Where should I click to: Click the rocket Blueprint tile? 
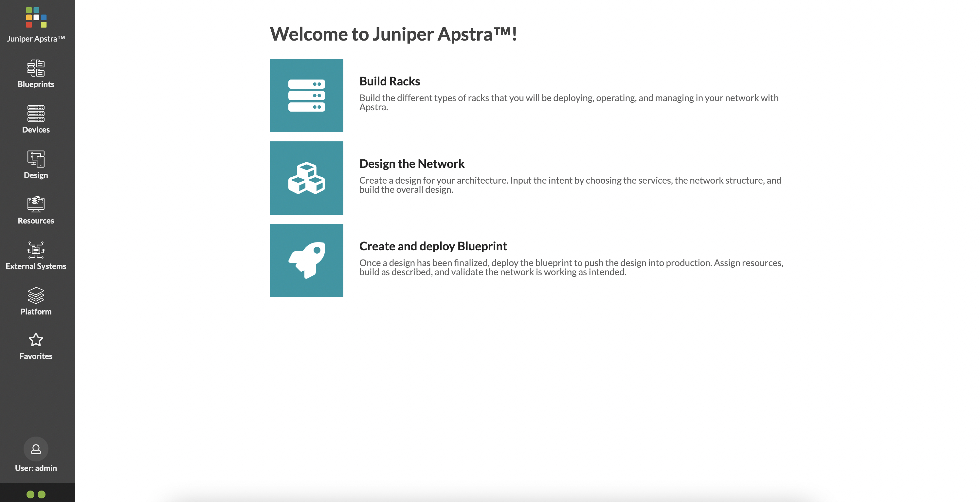307,260
